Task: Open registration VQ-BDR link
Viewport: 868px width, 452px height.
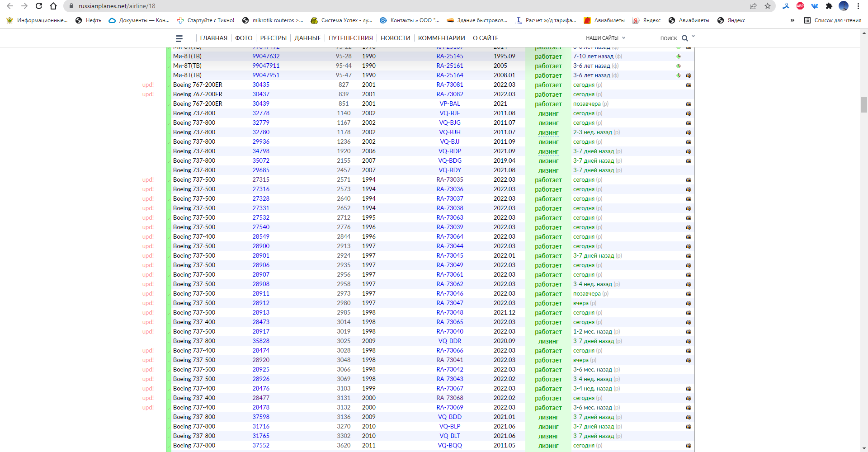Action: pos(450,341)
